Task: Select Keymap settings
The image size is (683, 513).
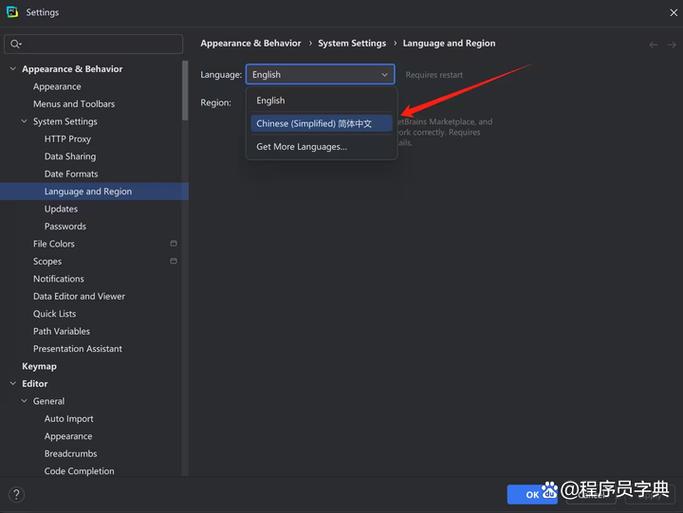Action: pos(39,366)
